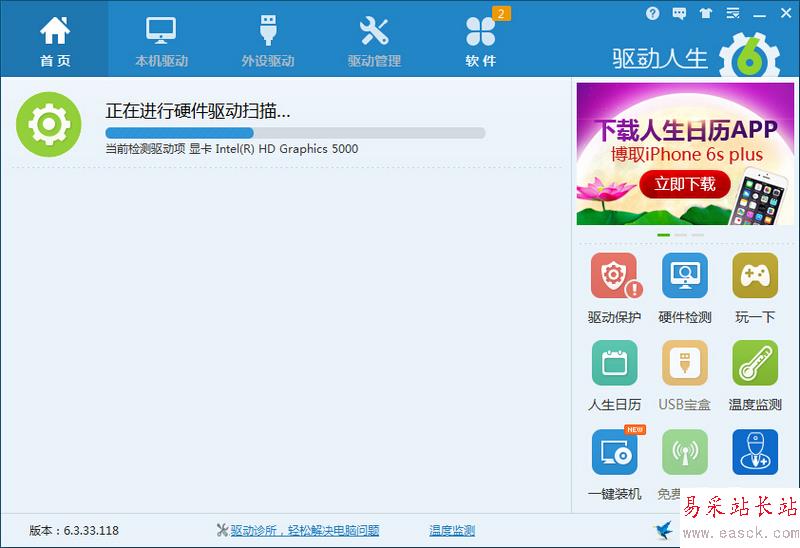Open the skin shirt icon
The image size is (800, 548).
pyautogui.click(x=706, y=14)
